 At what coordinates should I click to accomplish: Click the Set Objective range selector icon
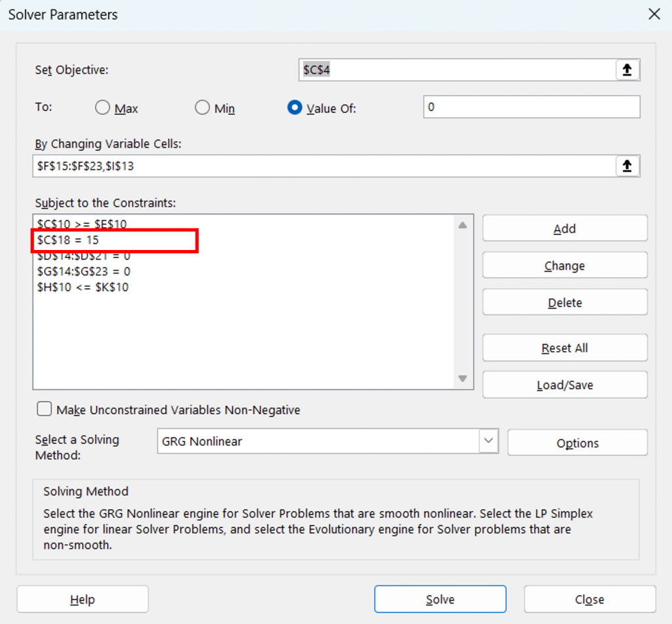point(627,70)
